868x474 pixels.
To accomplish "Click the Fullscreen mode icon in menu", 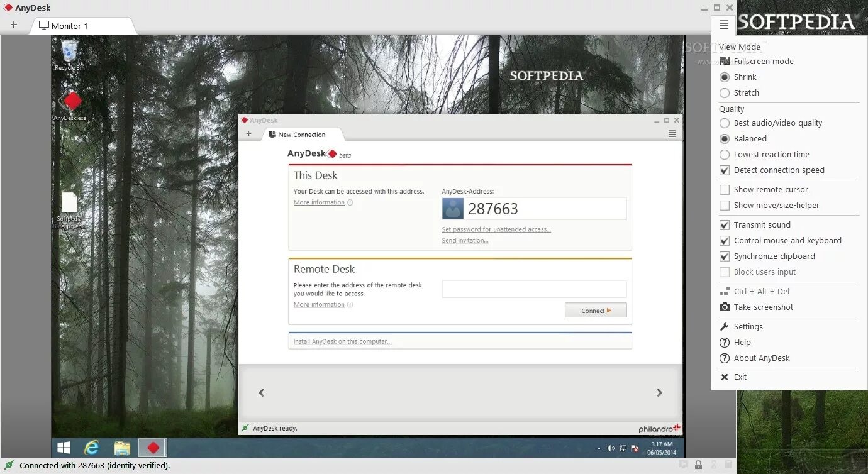I will click(725, 61).
